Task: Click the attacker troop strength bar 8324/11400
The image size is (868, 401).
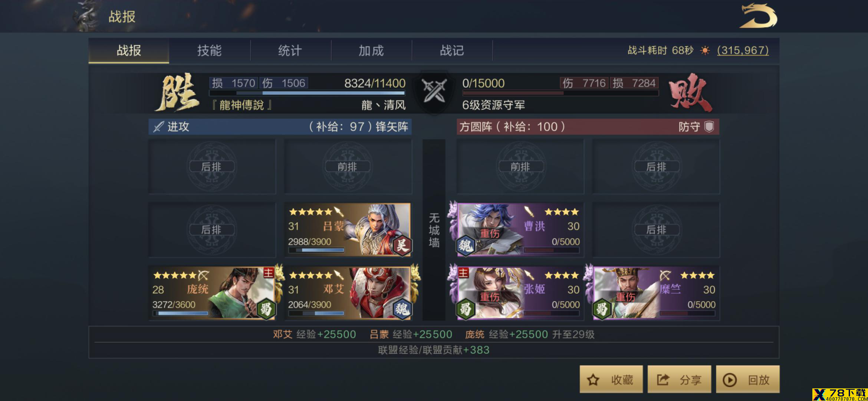Action: click(307, 93)
